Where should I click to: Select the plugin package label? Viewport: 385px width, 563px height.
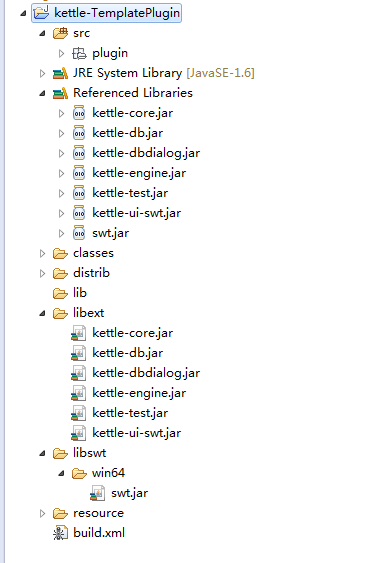point(110,54)
